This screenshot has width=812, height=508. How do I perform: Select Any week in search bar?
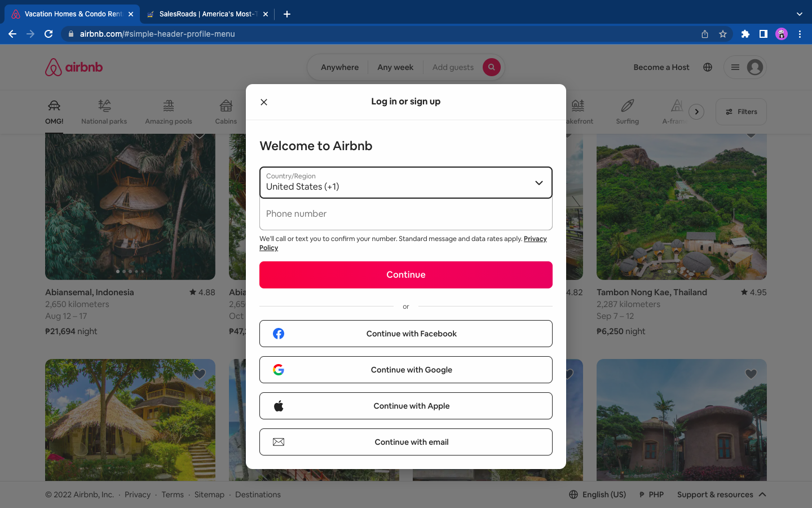(x=395, y=67)
